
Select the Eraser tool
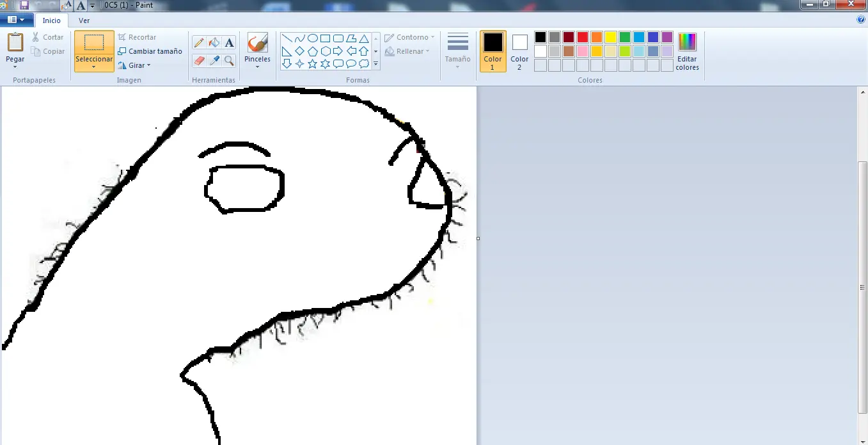coord(199,61)
